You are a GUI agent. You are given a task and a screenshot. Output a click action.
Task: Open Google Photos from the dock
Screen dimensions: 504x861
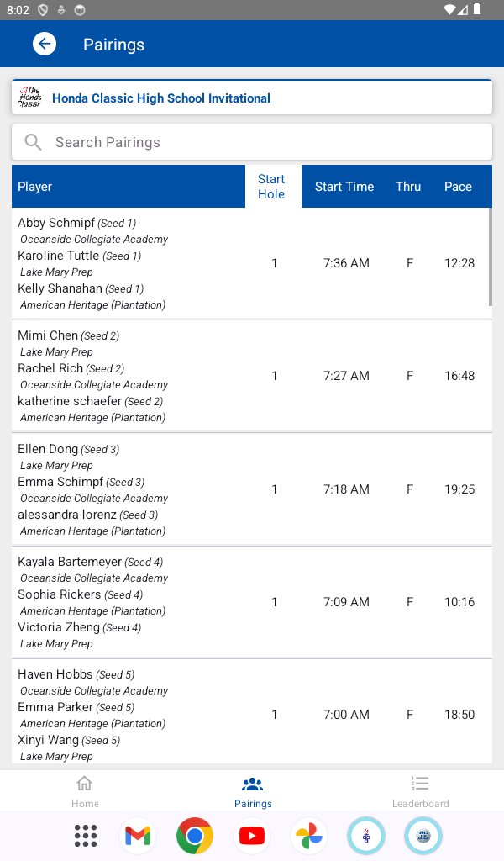[x=309, y=836]
